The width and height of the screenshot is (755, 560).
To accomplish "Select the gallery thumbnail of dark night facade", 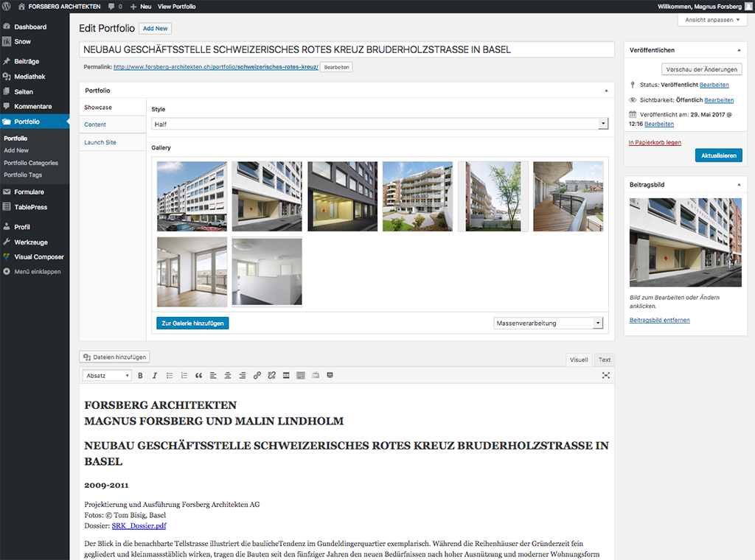I will pyautogui.click(x=342, y=196).
